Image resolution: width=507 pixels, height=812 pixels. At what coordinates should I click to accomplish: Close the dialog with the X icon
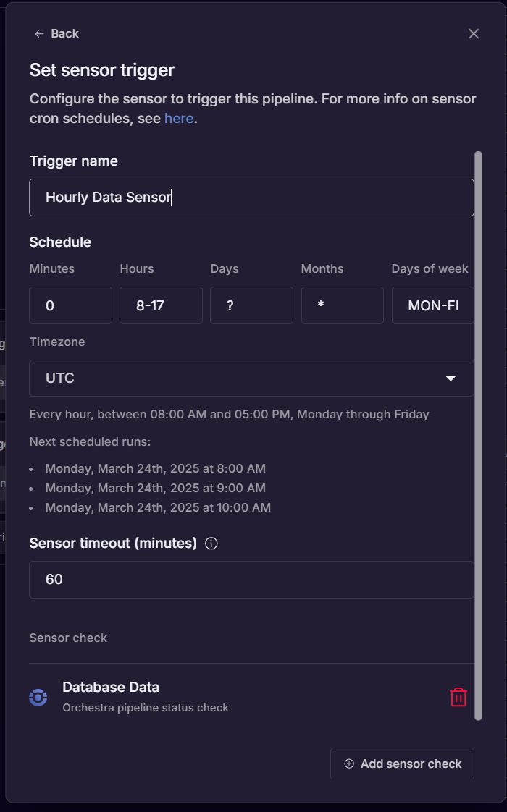pos(474,33)
